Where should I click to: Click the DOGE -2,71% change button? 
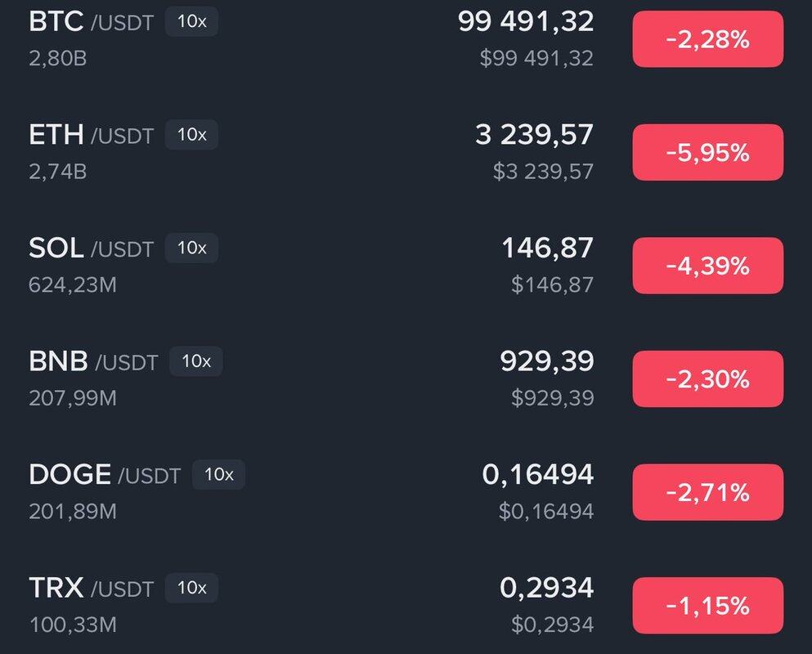tap(707, 492)
